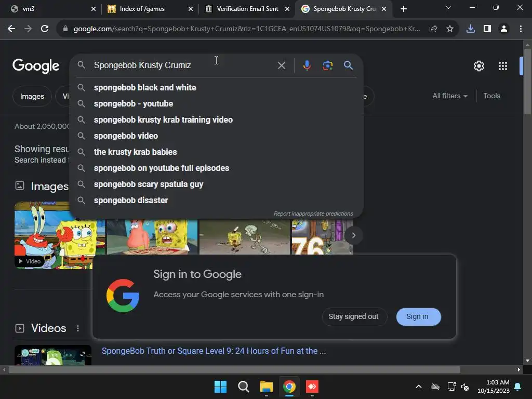Open the Chrome downloads icon
Screen dimensions: 532x399
(x=471, y=29)
